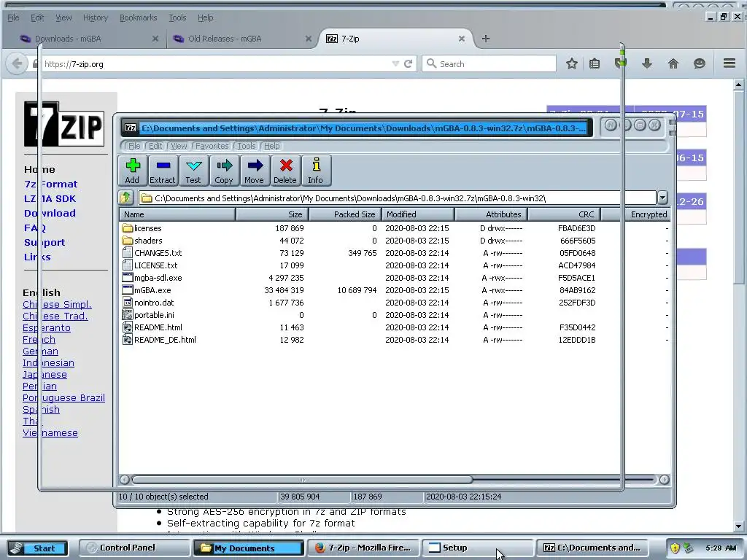Click the Test toolbar button
This screenshot has width=747, height=560.
point(193,171)
